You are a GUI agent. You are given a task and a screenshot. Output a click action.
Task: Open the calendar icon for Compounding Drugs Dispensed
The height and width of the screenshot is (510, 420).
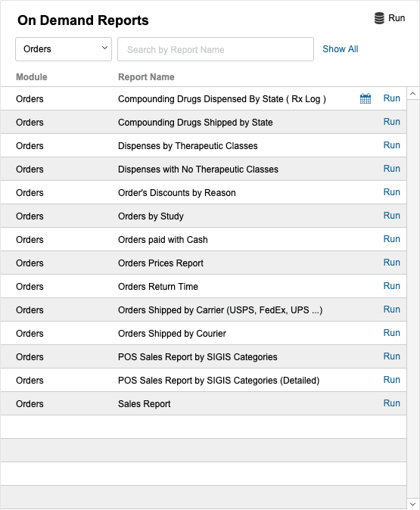(366, 98)
